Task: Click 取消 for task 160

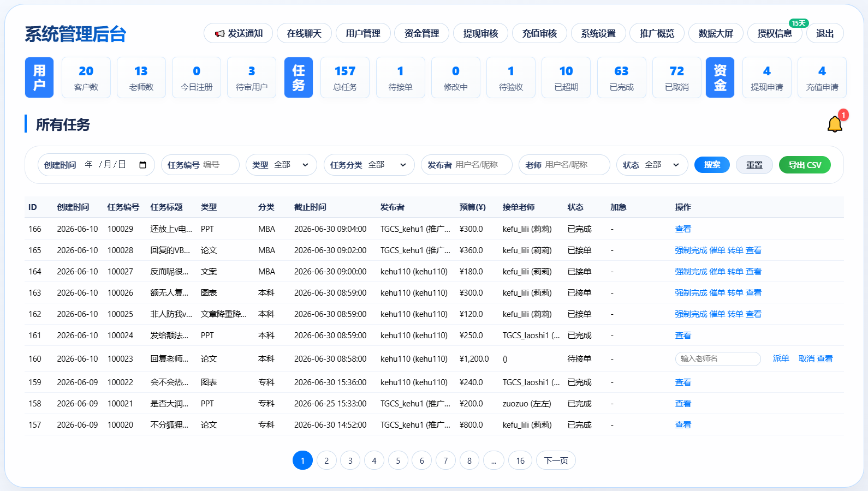Action: tap(806, 358)
